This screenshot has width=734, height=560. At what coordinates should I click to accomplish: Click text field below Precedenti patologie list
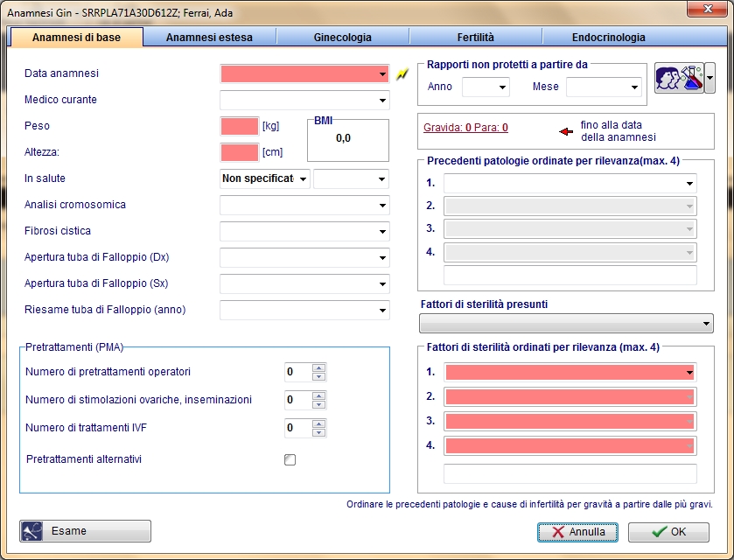click(x=570, y=276)
